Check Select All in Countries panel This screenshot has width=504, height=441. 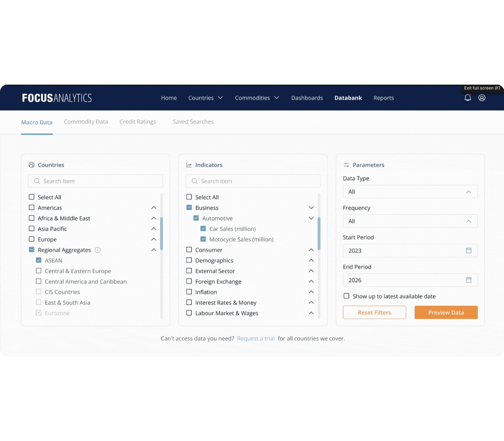tap(31, 197)
